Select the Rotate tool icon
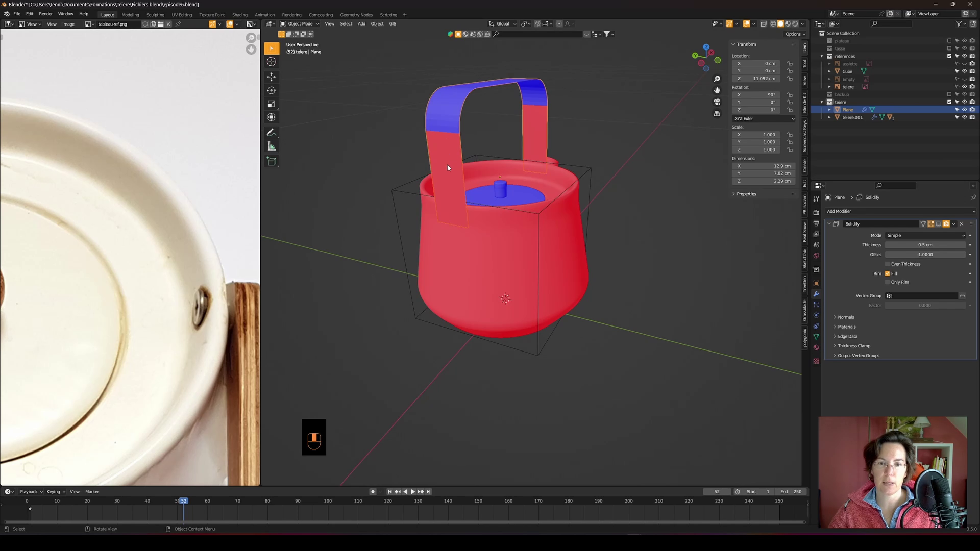The height and width of the screenshot is (551, 980). click(272, 90)
